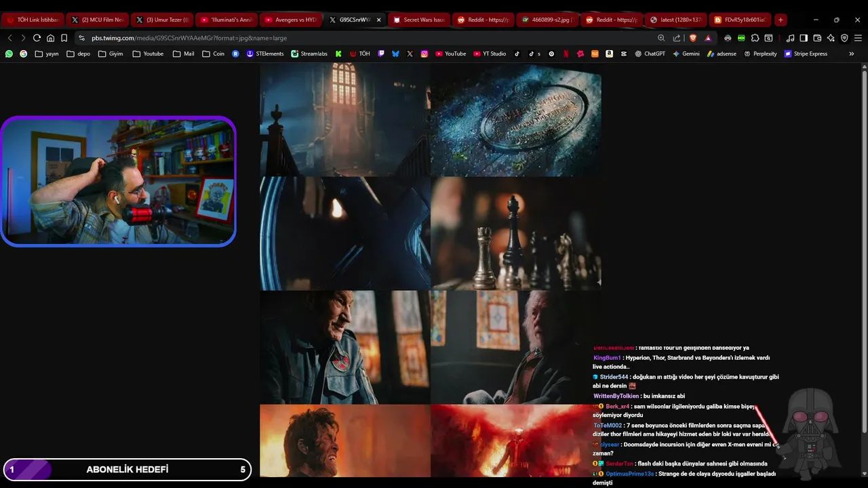Open the zoom magnifier in the address bar
The image size is (868, 488).
tap(661, 38)
